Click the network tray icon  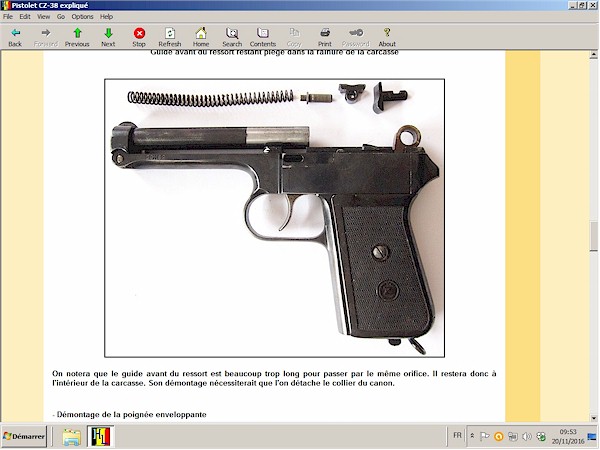point(513,436)
